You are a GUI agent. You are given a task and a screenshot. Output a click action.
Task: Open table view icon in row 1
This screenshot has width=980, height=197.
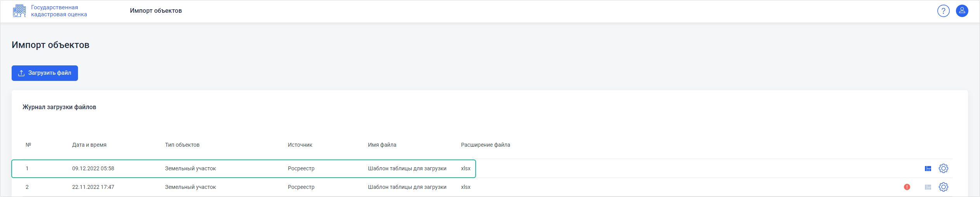(928, 168)
